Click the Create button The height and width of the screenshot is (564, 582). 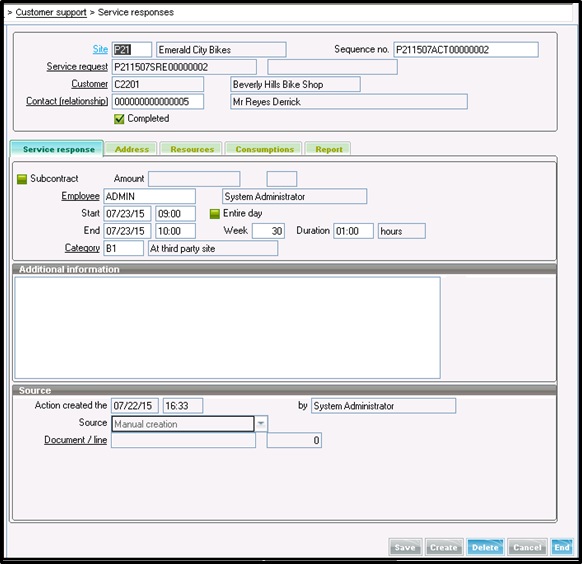(444, 547)
